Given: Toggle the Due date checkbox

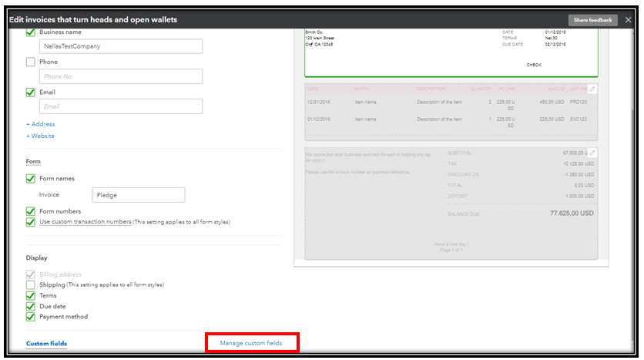Looking at the screenshot, I should pyautogui.click(x=31, y=306).
